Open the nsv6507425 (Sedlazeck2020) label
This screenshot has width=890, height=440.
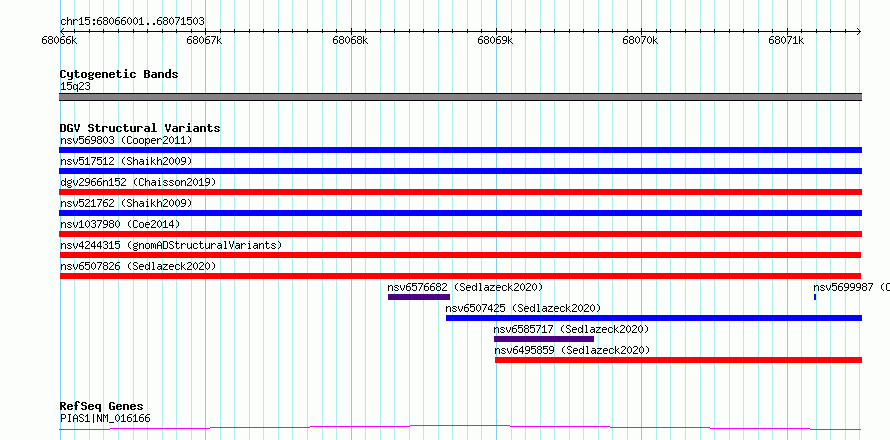click(523, 308)
